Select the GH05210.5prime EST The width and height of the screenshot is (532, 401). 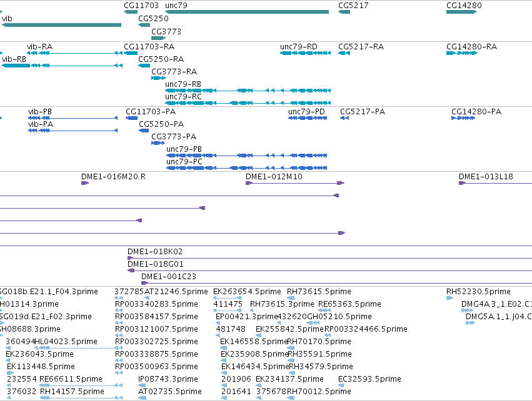click(x=312, y=323)
